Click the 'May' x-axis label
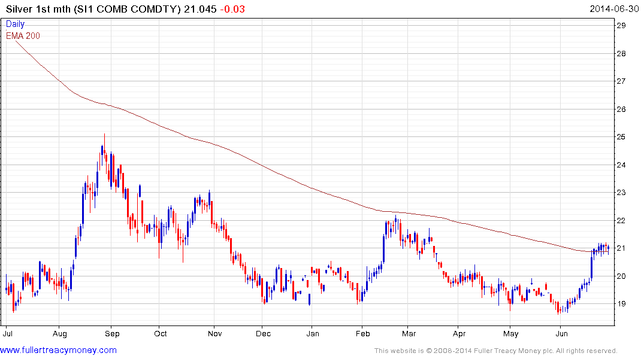 511,333
